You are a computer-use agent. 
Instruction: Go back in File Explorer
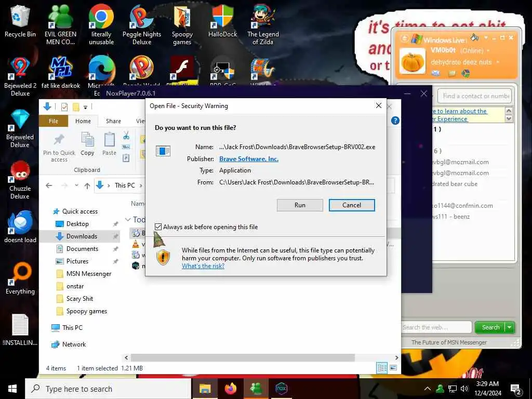tap(49, 185)
